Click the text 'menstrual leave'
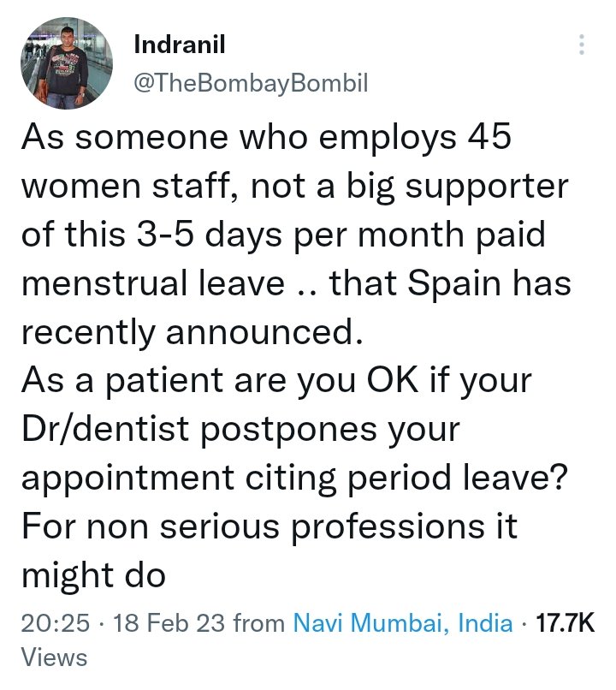Viewport: 616px width, 690px height. [153, 283]
